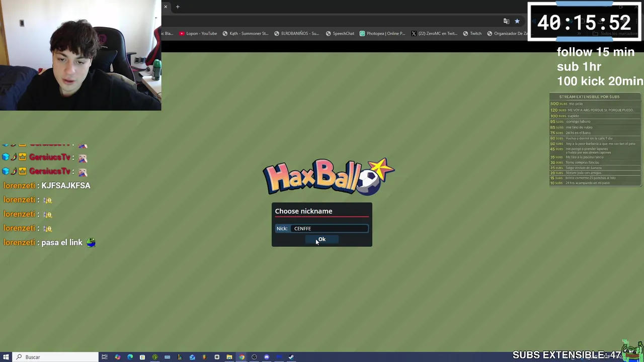
Task: Open the Kąth - Summoner Stats bookmark
Action: pos(246,33)
